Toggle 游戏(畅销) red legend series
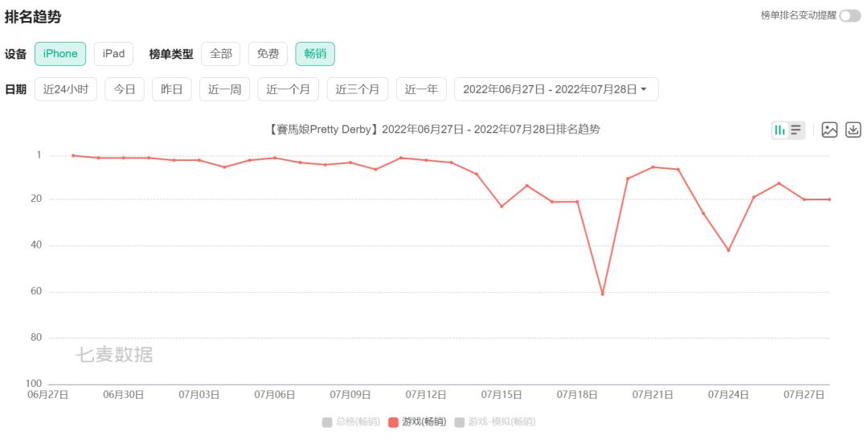The height and width of the screenshot is (440, 868). click(x=417, y=422)
